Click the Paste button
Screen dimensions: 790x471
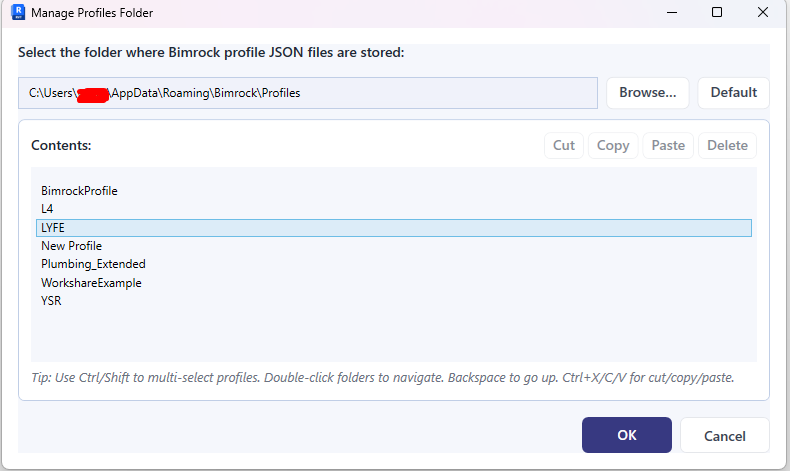pyautogui.click(x=668, y=146)
